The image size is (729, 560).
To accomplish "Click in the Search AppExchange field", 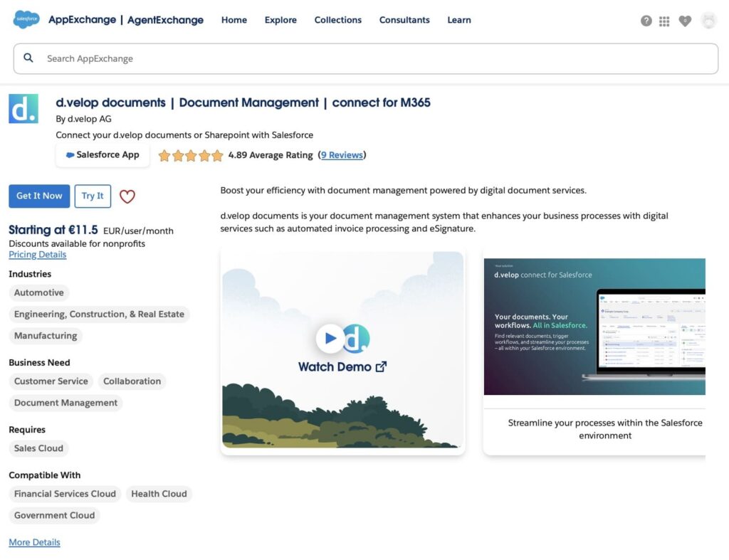I will tap(370, 58).
